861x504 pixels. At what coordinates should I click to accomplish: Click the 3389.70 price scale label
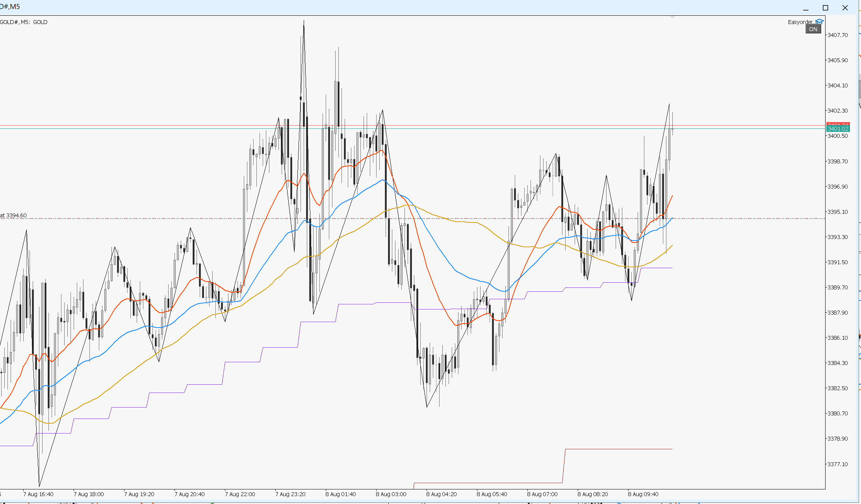(838, 287)
